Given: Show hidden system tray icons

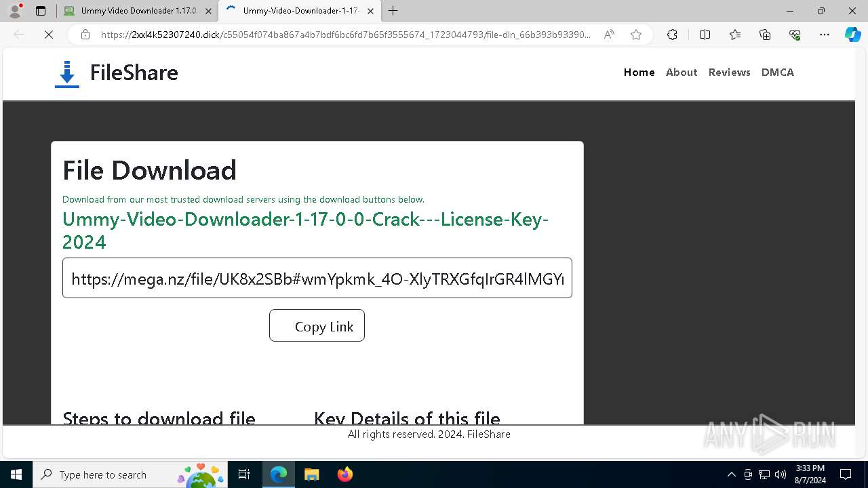Looking at the screenshot, I should coord(731,474).
